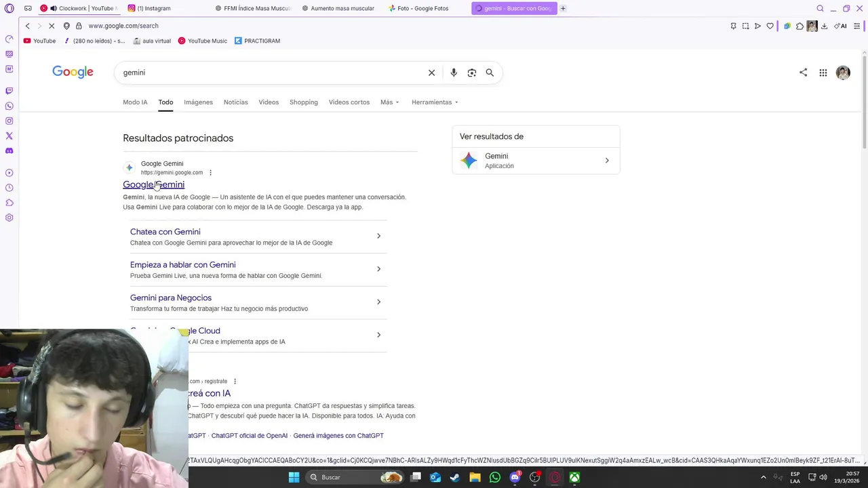
Task: Open extensions puzzle icon
Action: coord(800,26)
